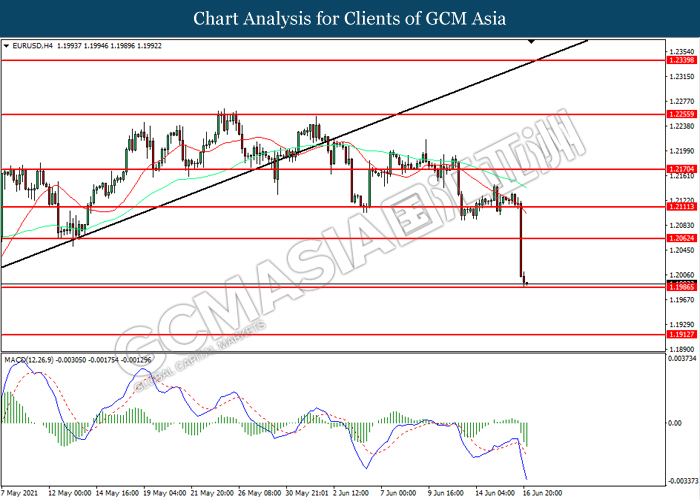
Task: Click the black chart shift marker triangle
Action: (531, 42)
